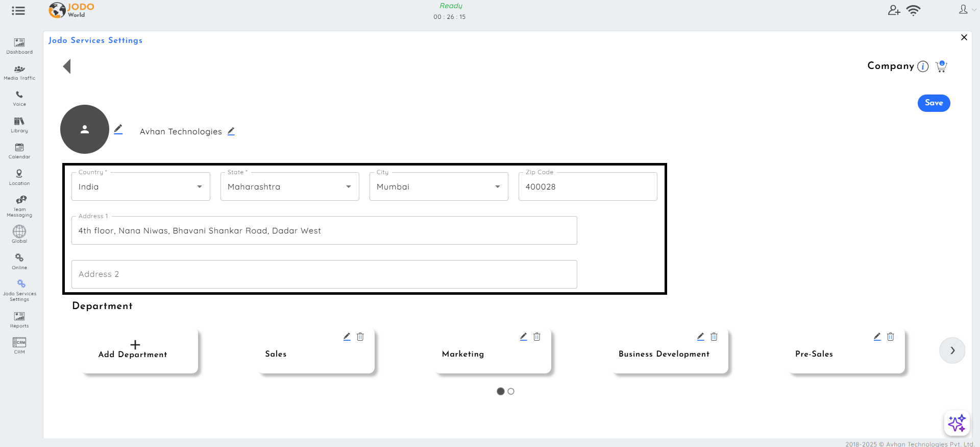Click the Avhan Technologies name text
The image size is (980, 447).
pos(181,132)
